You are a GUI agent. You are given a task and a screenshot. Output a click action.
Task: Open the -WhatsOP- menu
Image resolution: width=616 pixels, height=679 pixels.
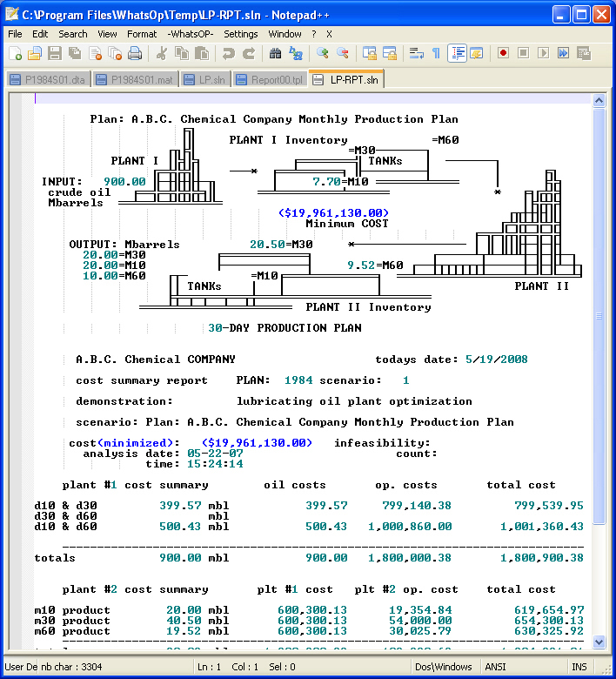[x=191, y=34]
